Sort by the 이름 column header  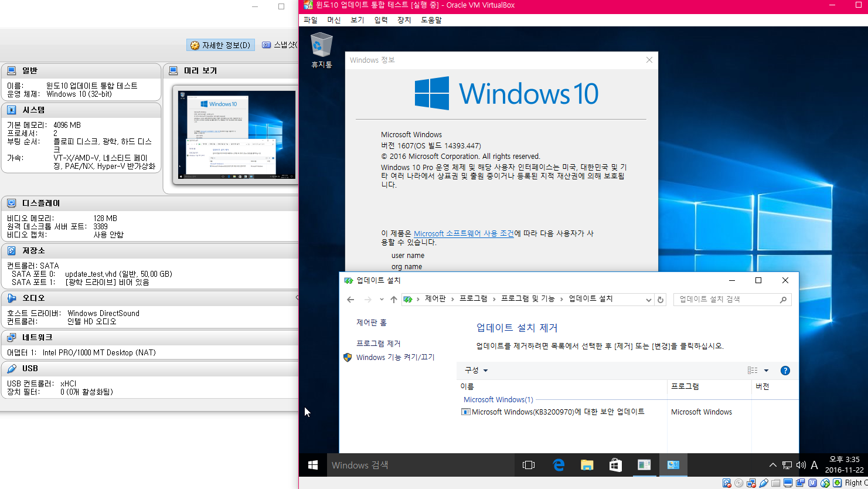pos(562,387)
